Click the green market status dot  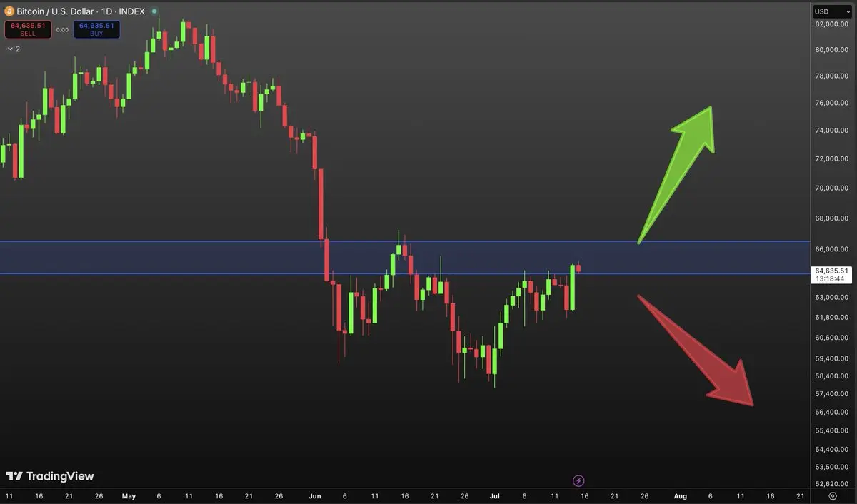(x=154, y=11)
